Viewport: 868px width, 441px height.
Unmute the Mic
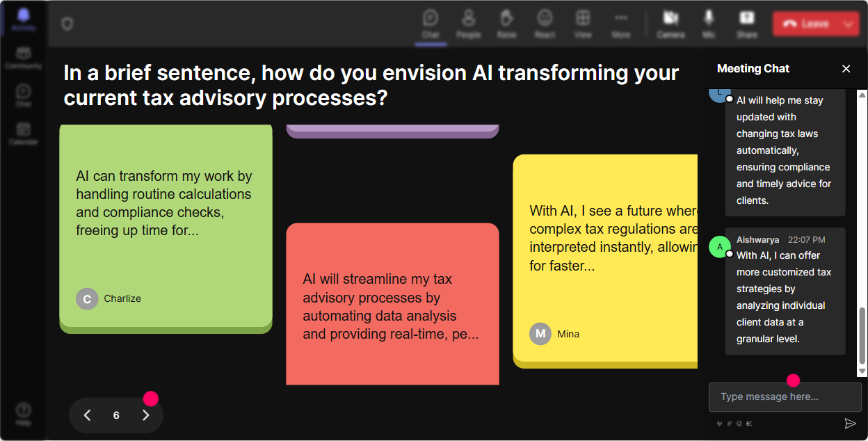click(x=709, y=23)
